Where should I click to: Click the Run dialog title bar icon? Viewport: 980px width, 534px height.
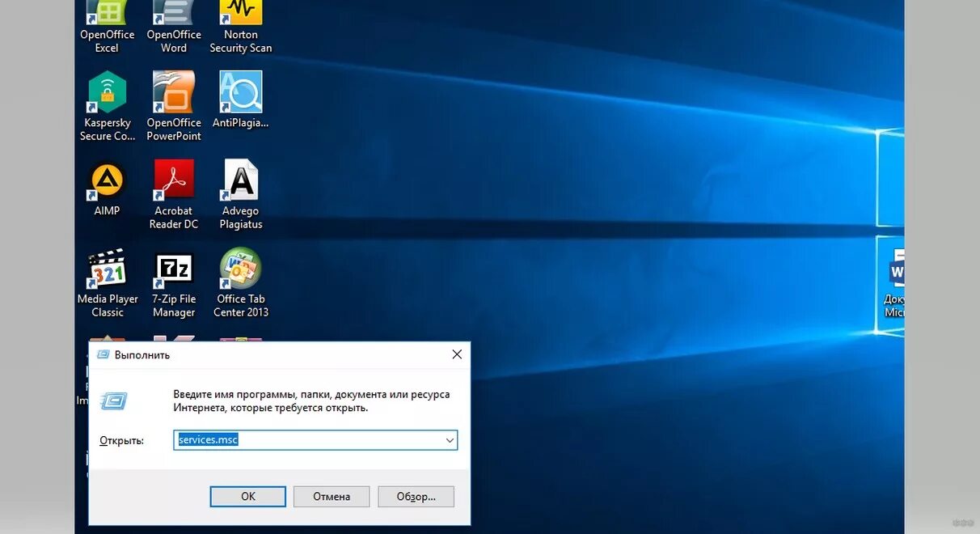click(x=103, y=354)
